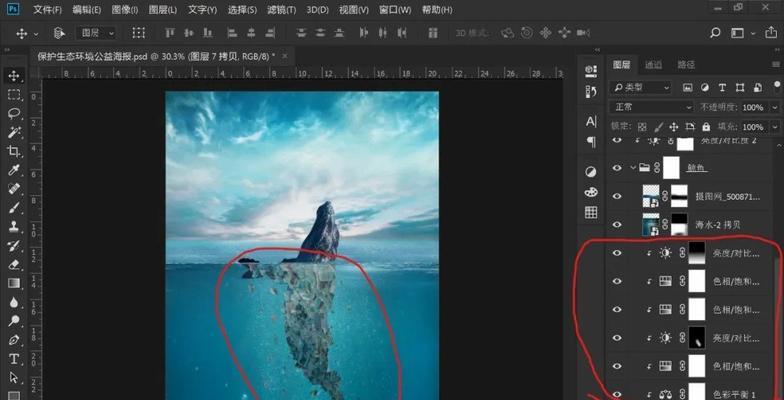Select the Pen tool
784x400 pixels.
click(x=14, y=340)
